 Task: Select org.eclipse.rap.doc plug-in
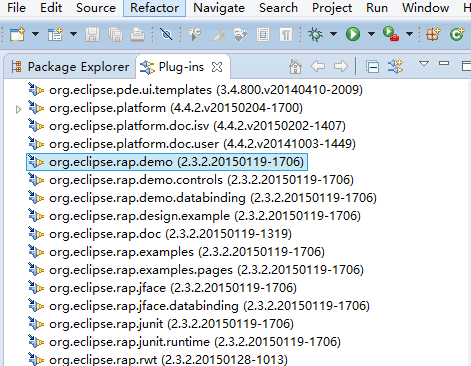[x=160, y=234]
